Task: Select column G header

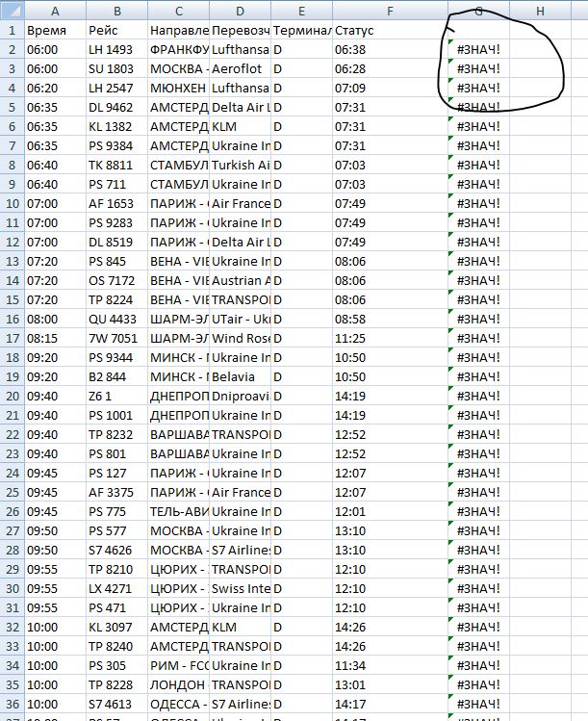Action: click(x=478, y=11)
